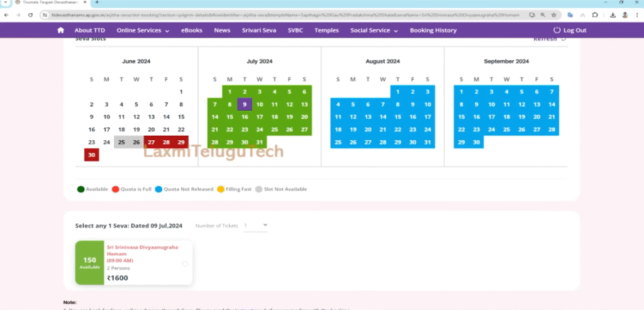Click the Home icon in navigation bar

click(x=61, y=30)
